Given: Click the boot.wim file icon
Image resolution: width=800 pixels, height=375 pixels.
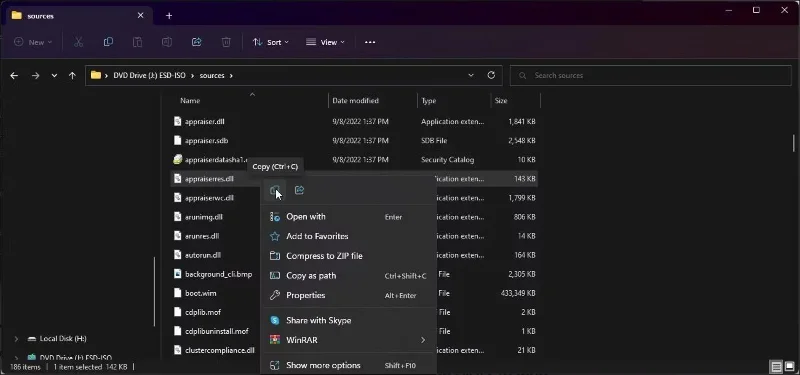Looking at the screenshot, I should pos(177,293).
